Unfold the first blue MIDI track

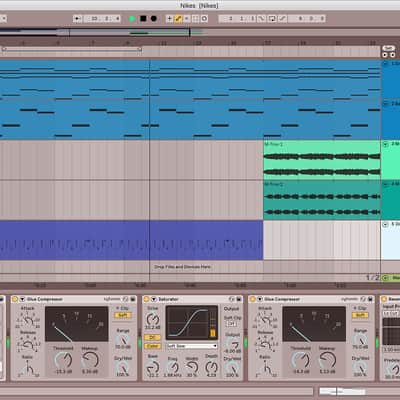pyautogui.click(x=386, y=64)
